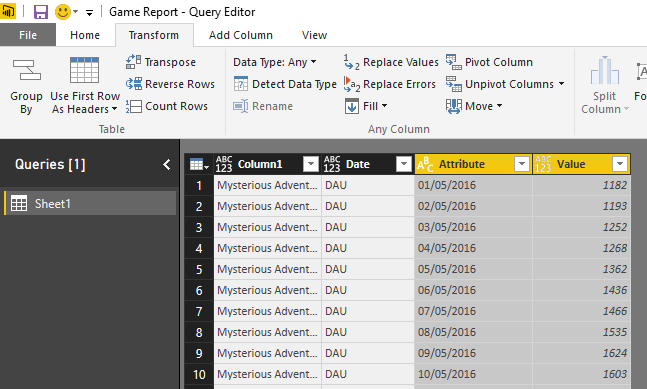
Task: Select the Transform tab
Action: pyautogui.click(x=153, y=35)
